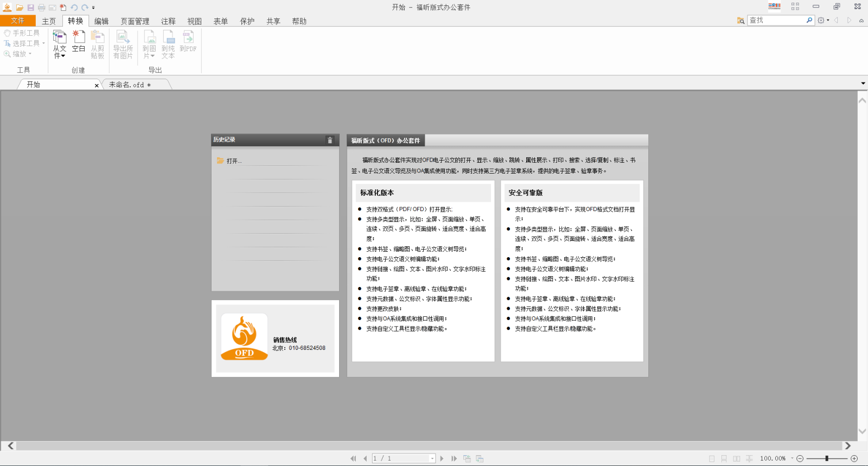868x466 pixels.
Task: Select the 手形工具 hand tool
Action: click(x=22, y=33)
